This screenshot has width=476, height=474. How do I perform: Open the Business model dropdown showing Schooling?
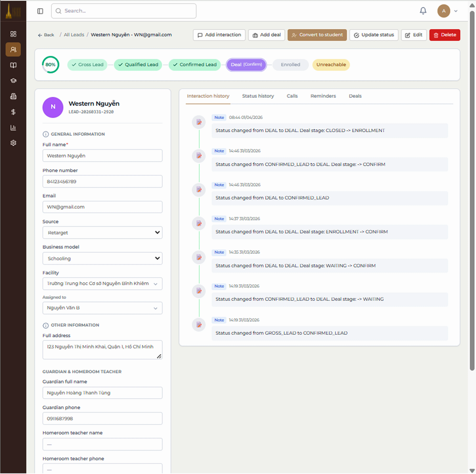[x=103, y=259]
